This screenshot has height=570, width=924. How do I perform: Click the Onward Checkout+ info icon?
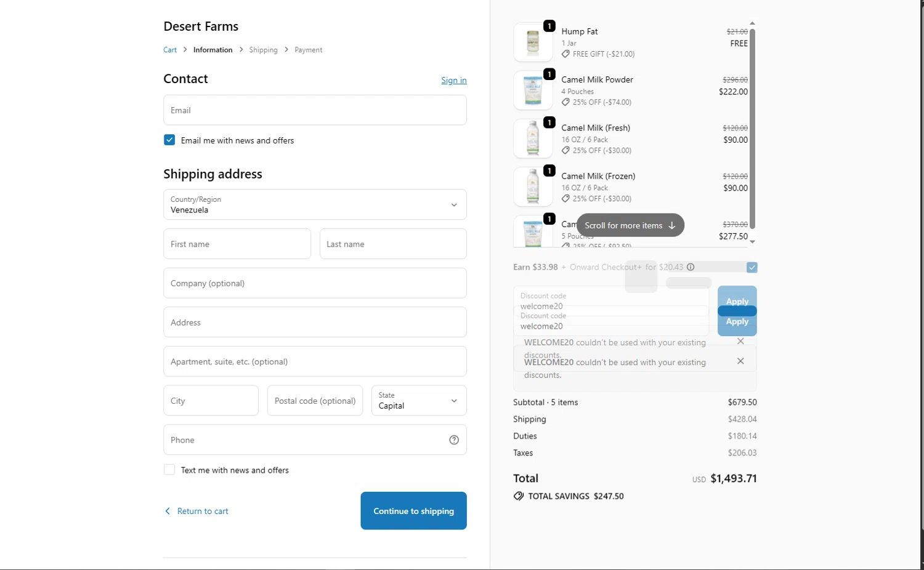[691, 267]
